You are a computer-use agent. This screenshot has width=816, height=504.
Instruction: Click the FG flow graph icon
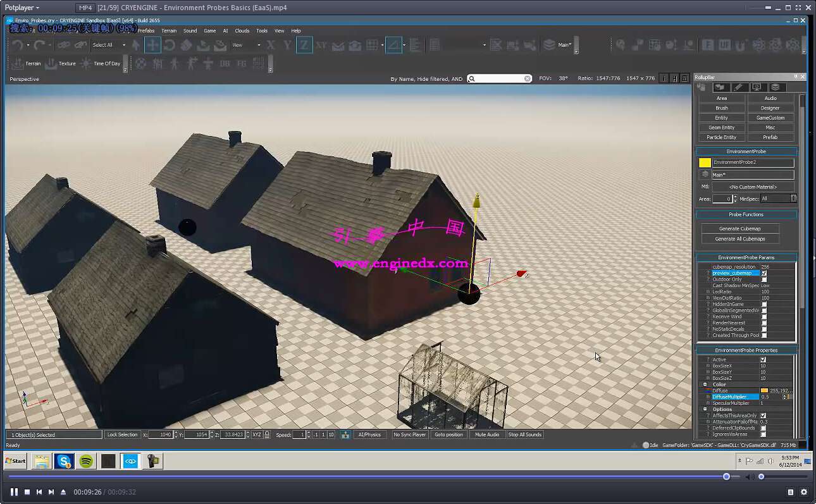241,63
